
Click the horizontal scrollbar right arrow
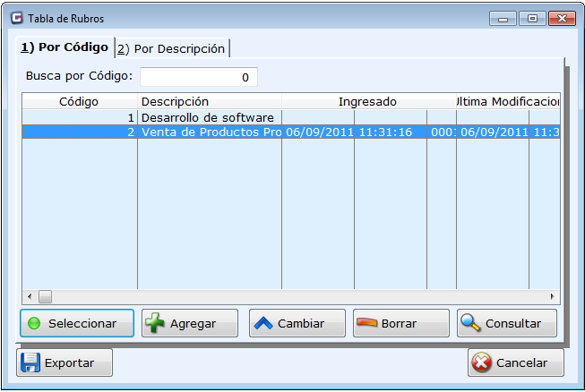553,296
